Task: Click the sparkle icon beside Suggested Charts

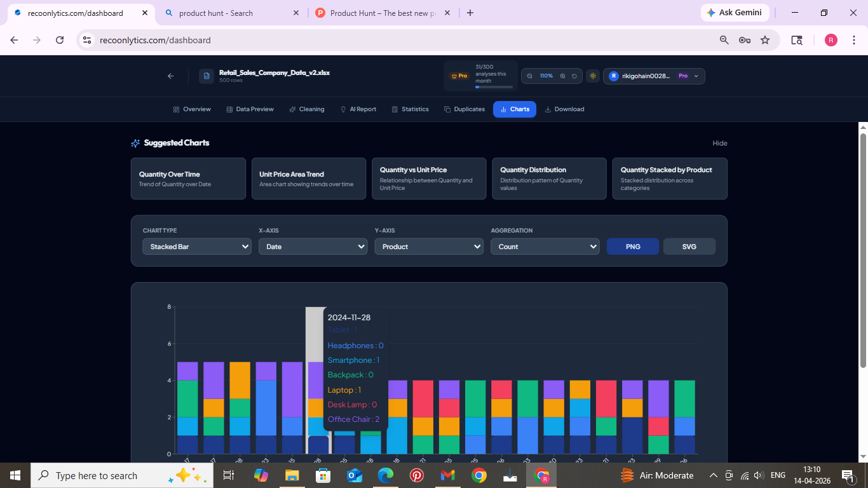Action: tap(135, 143)
